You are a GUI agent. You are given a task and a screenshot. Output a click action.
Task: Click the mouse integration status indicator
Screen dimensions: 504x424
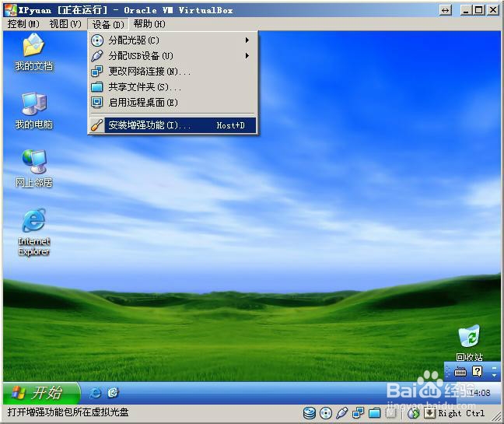pyautogui.click(x=414, y=413)
